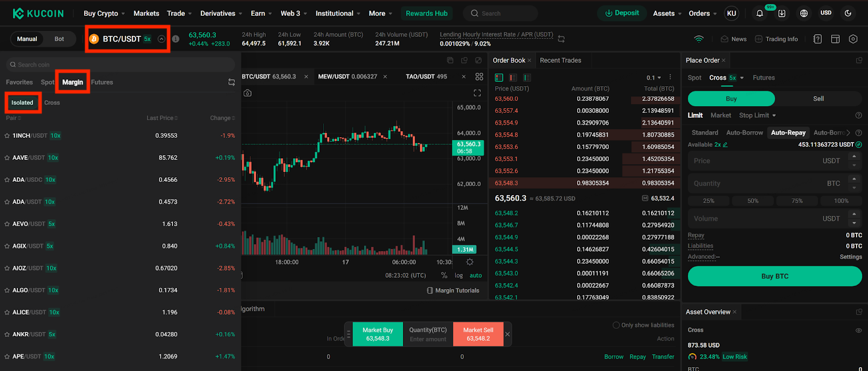Viewport: 868px width, 371px height.
Task: Open the language globe icon
Action: point(804,14)
